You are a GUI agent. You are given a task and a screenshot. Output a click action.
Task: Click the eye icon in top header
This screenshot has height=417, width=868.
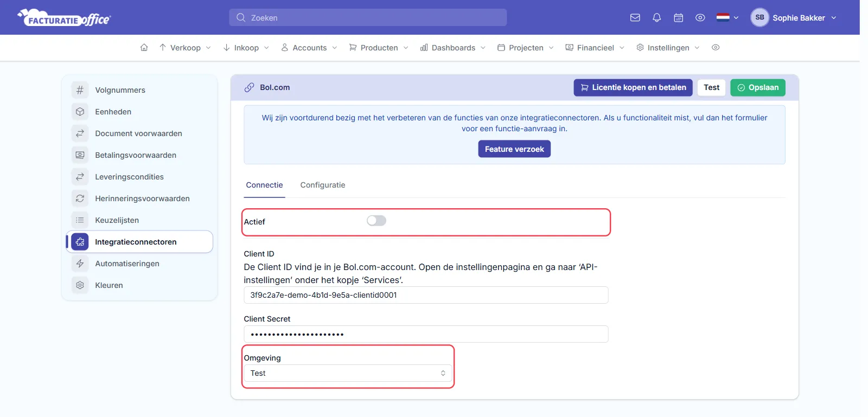coord(700,17)
